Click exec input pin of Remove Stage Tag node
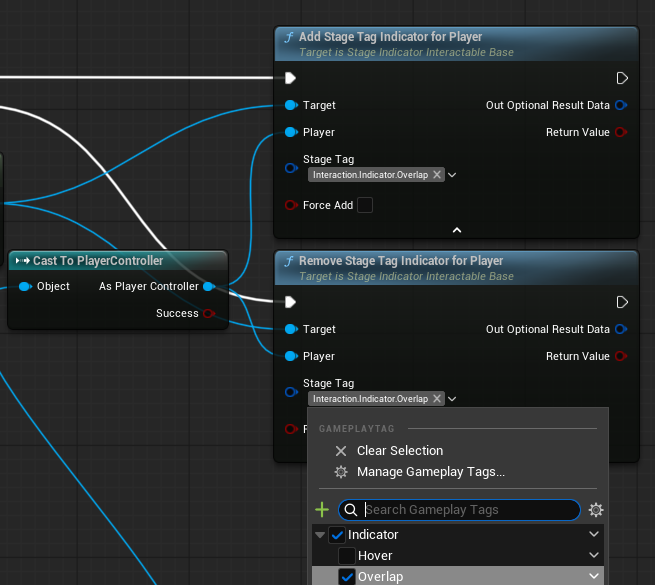Viewport: 655px width, 585px height. click(290, 302)
